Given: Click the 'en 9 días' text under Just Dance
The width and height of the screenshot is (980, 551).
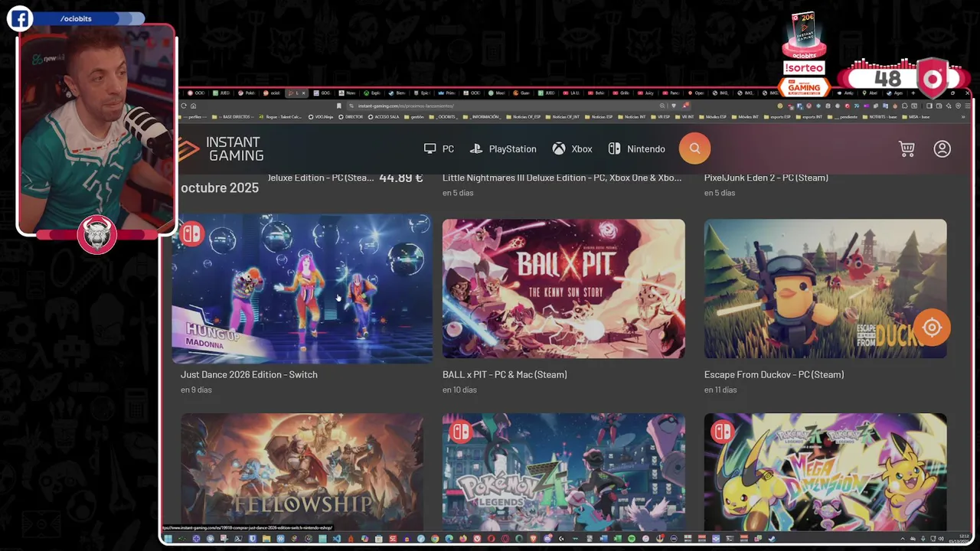Looking at the screenshot, I should point(196,390).
